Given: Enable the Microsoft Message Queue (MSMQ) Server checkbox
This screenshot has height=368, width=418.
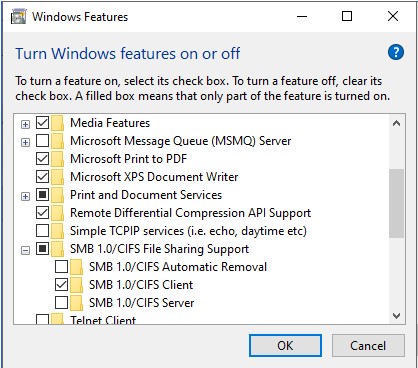Looking at the screenshot, I should click(x=42, y=141).
